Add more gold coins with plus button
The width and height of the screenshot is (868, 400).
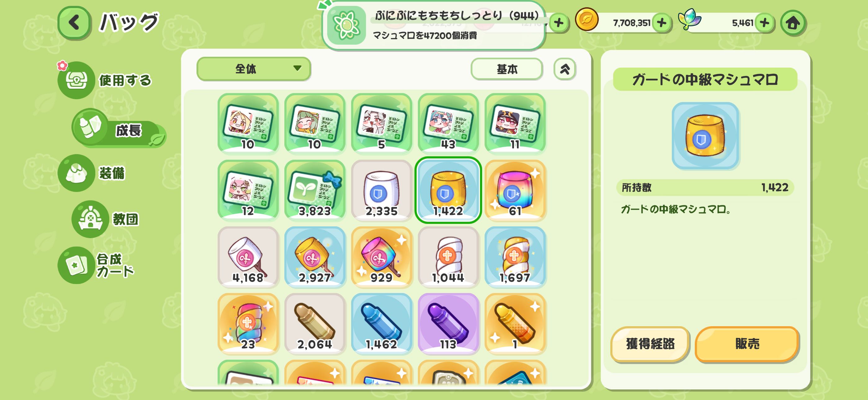pos(662,23)
